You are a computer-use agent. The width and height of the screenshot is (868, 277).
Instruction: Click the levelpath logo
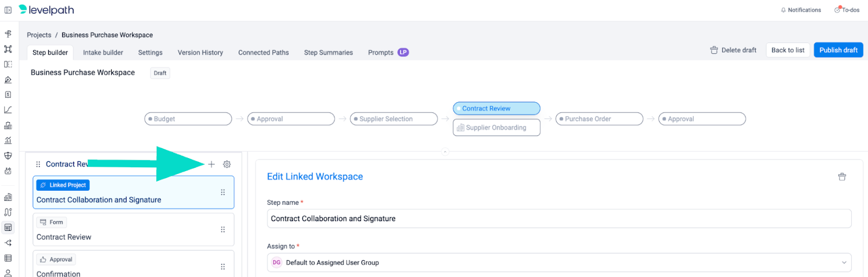pos(46,10)
